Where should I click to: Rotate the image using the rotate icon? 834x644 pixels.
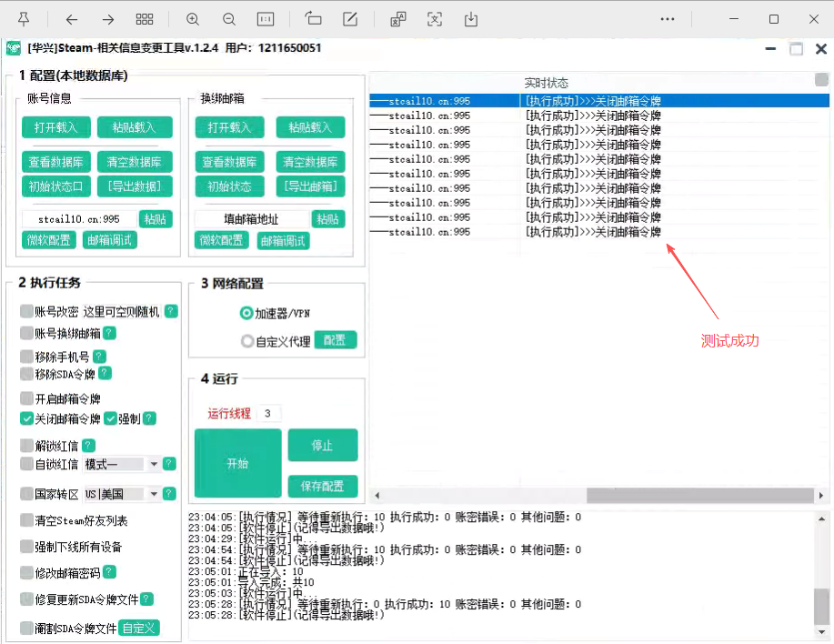314,19
